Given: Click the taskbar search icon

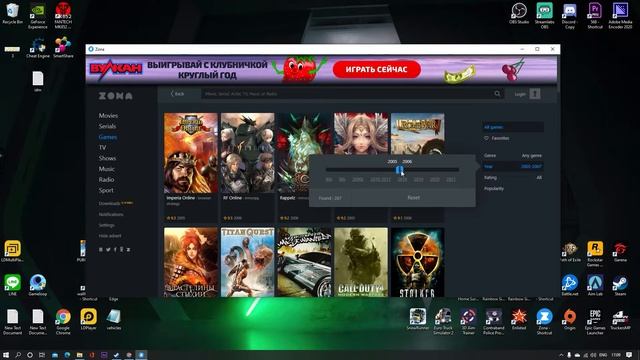Looking at the screenshot, I should [x=18, y=355].
